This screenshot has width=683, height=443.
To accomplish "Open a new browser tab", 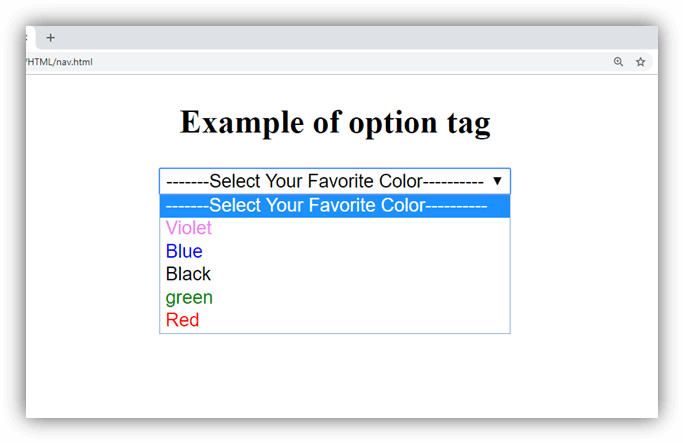I will coord(50,38).
